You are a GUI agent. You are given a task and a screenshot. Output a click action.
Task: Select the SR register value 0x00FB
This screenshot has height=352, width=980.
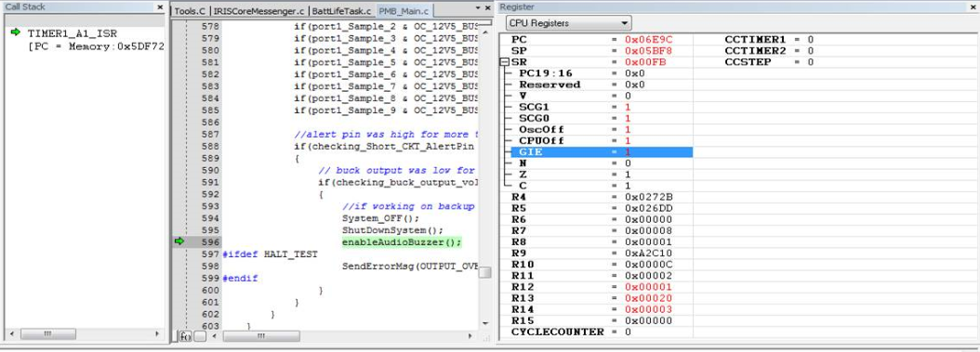click(645, 62)
